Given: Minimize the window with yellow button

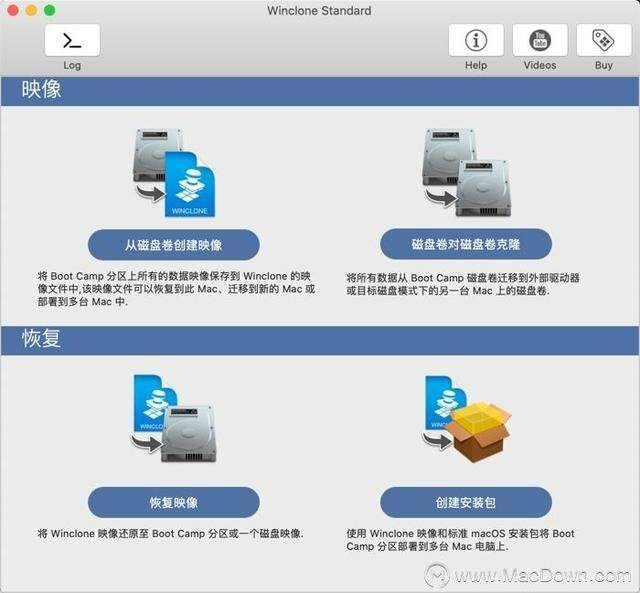Looking at the screenshot, I should (x=31, y=10).
